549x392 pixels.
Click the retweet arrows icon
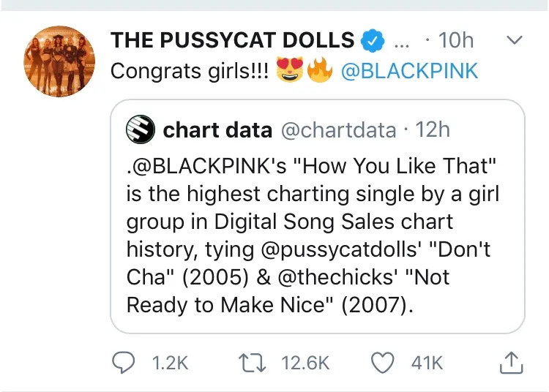[252, 363]
